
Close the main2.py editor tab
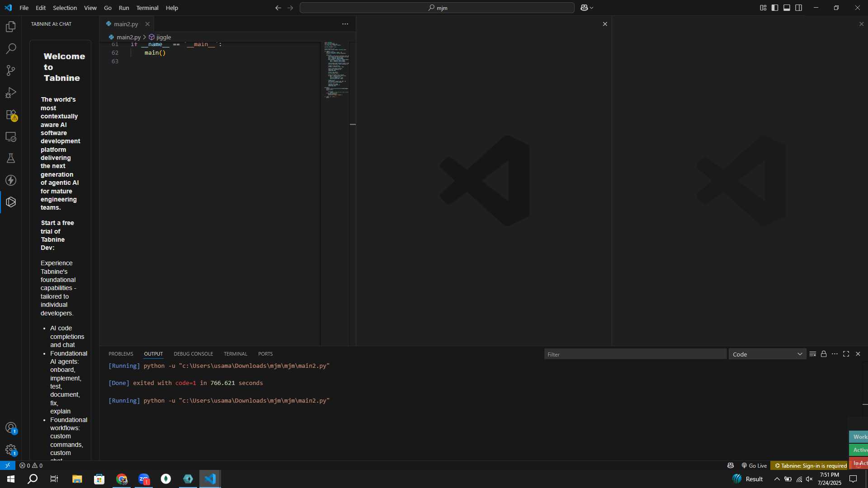pyautogui.click(x=147, y=24)
